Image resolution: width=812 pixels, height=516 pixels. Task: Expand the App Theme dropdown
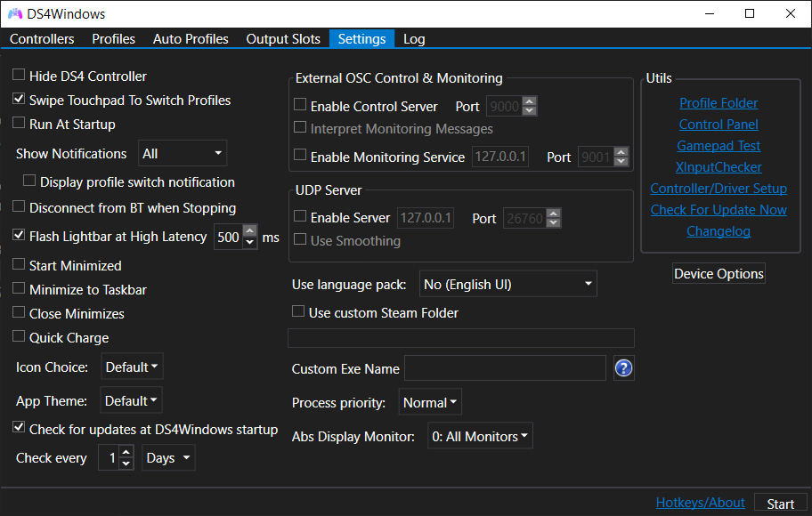[132, 401]
